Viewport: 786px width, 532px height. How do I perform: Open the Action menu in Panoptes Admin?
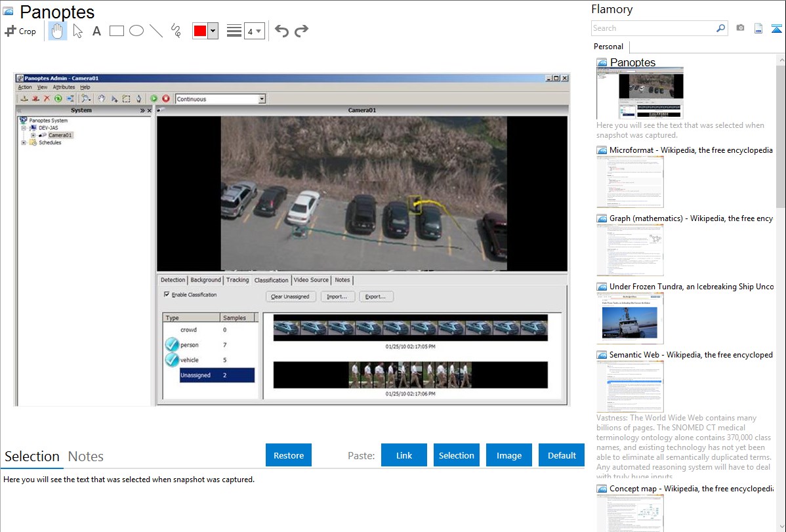25,87
